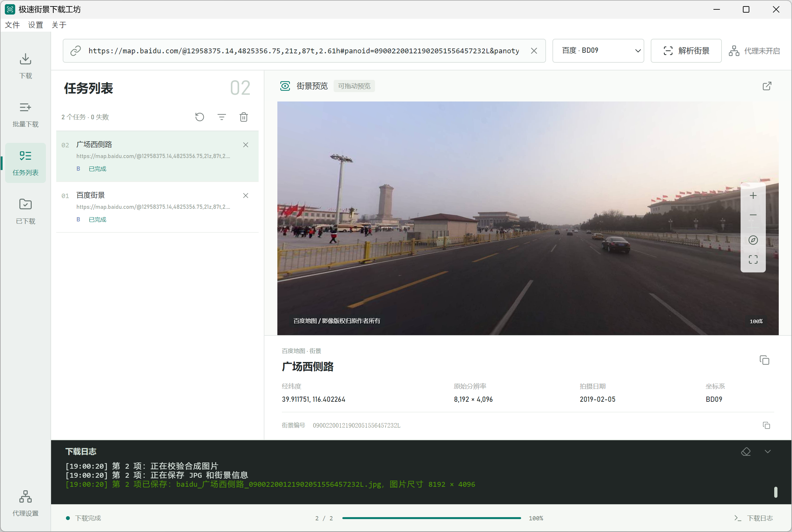Select the 任务列表 sidebar item
792x532 pixels.
(x=26, y=163)
